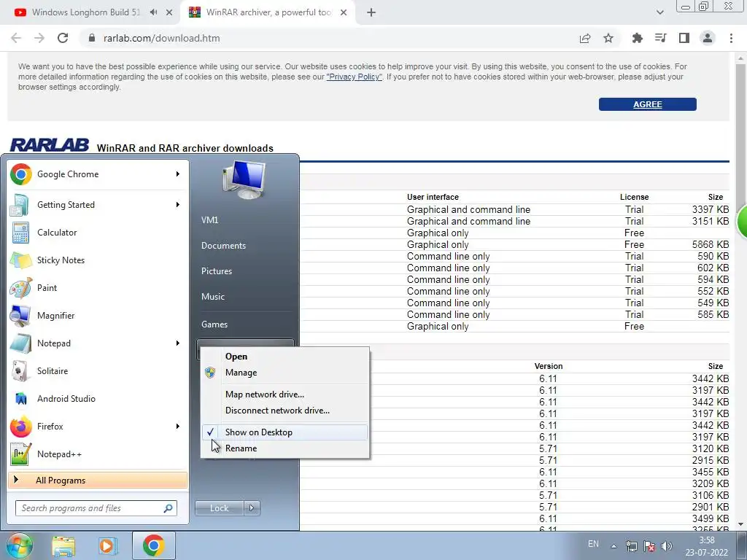Go back in browser history
Viewport: 747px width, 560px height.
(x=16, y=38)
